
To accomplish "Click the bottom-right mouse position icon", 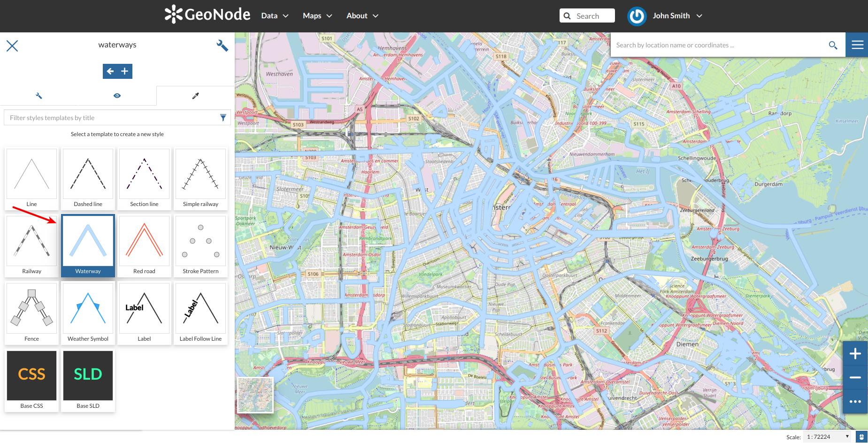I will [861, 437].
